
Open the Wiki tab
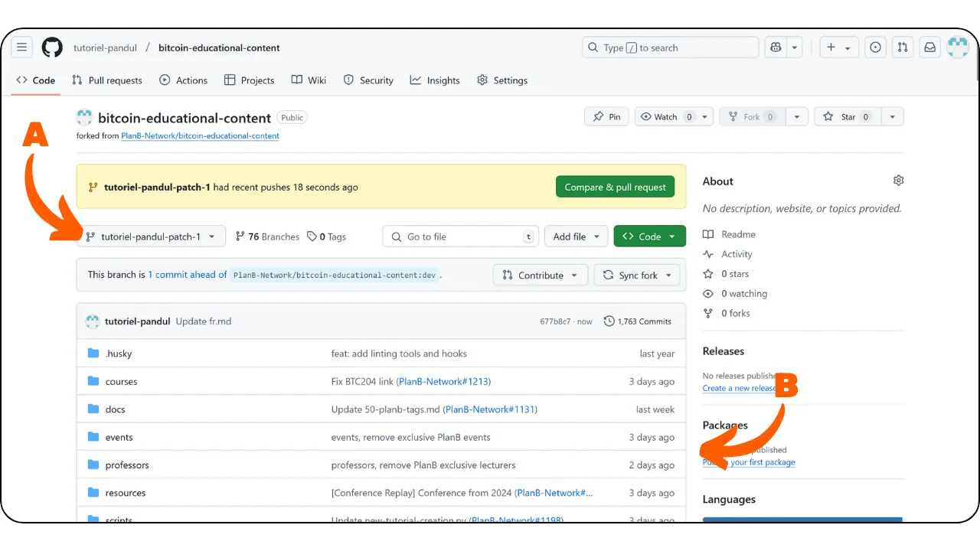[x=309, y=80]
